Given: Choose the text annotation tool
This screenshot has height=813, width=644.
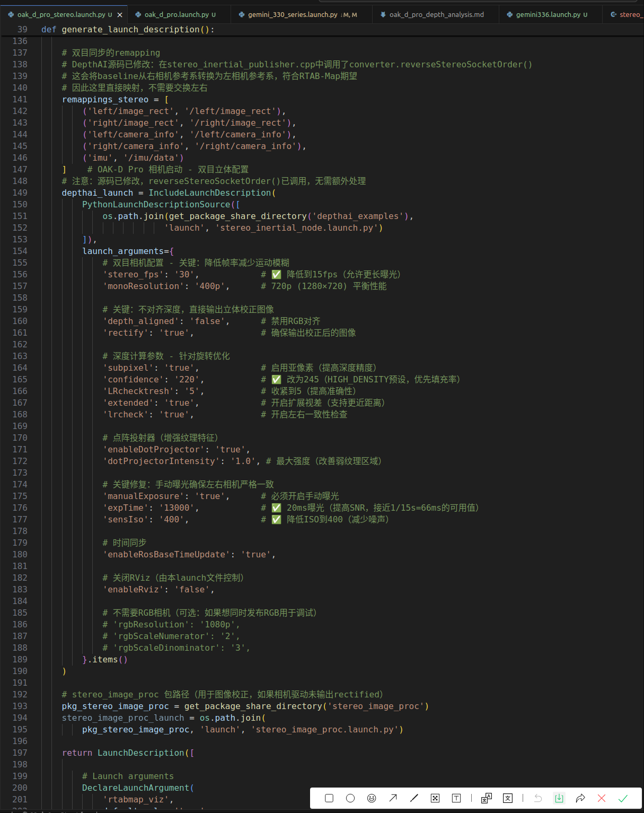Looking at the screenshot, I should click(456, 798).
